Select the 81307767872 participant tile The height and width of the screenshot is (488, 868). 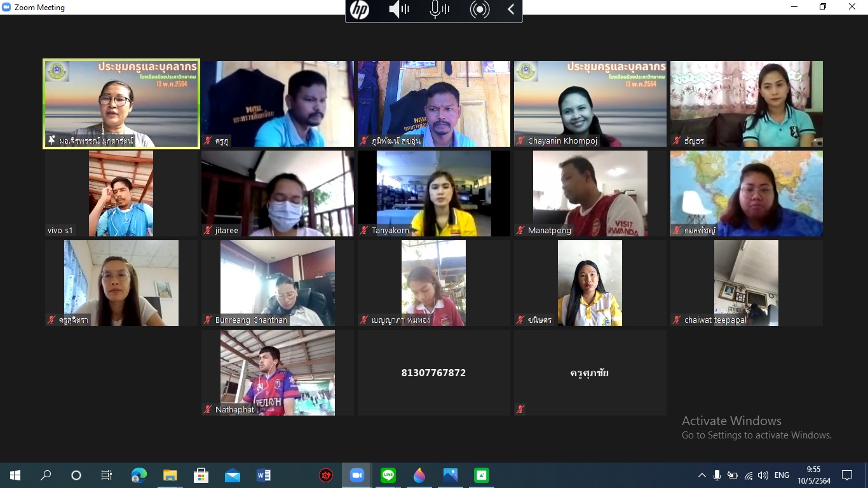433,373
